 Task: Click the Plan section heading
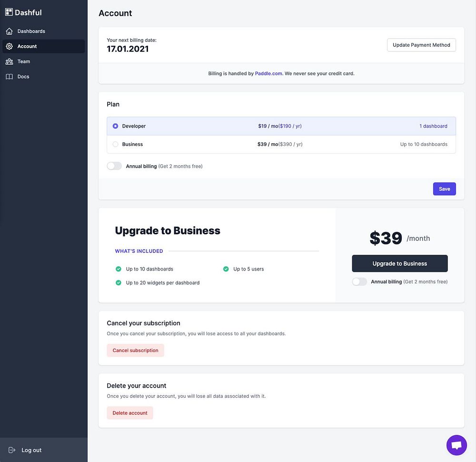pos(113,104)
